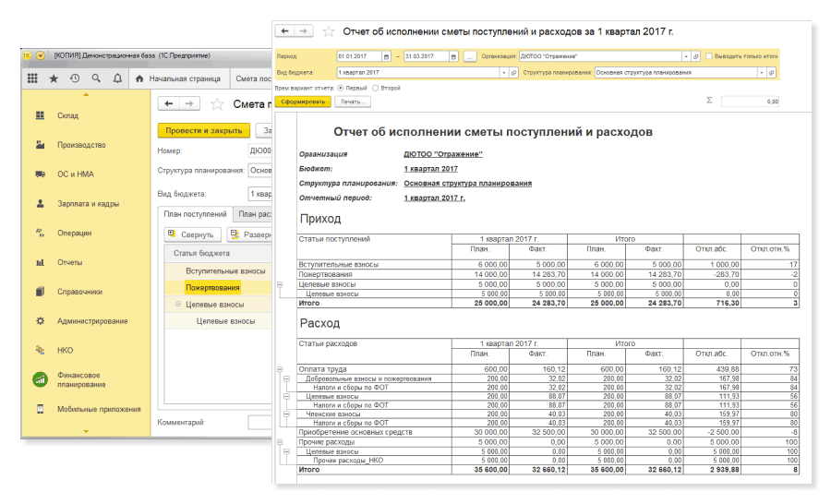Open НКО section in sidebar

[x=65, y=351]
